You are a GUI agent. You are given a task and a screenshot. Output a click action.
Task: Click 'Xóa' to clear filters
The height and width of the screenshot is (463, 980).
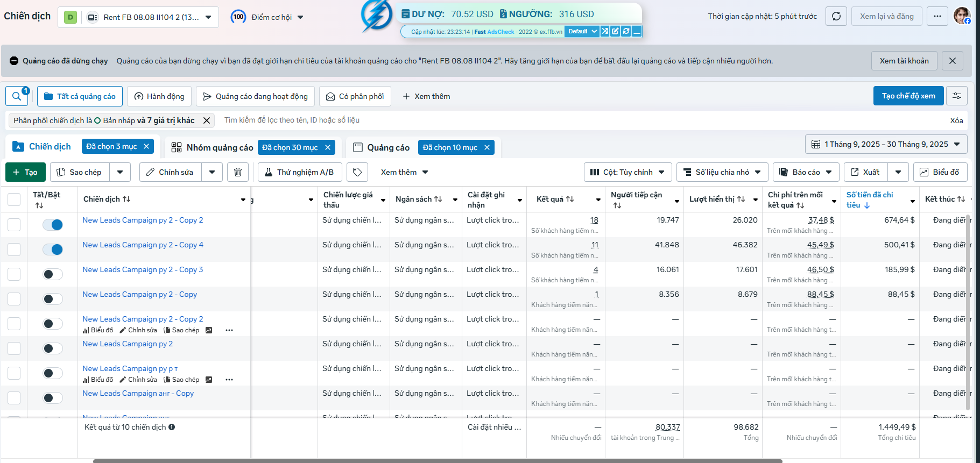pos(956,120)
